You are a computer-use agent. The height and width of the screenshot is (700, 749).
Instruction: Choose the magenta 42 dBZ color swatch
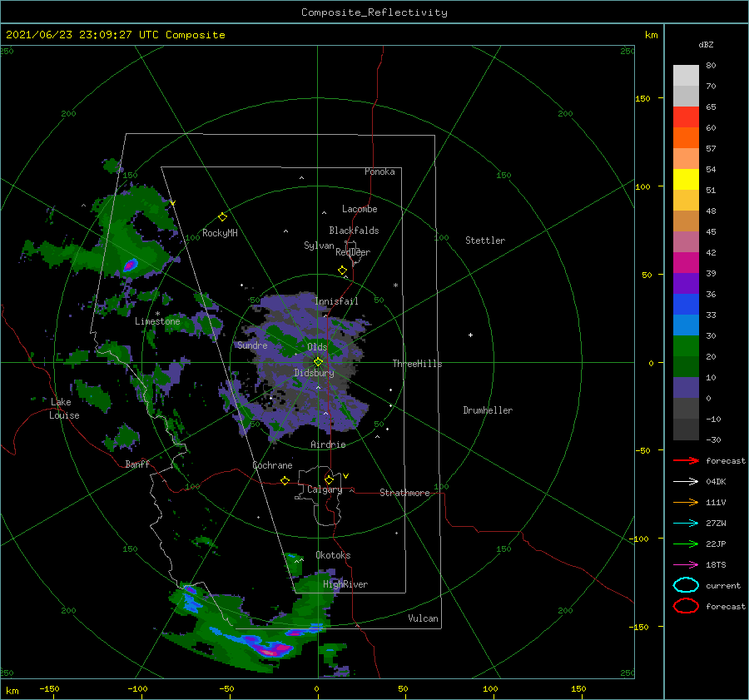point(686,263)
